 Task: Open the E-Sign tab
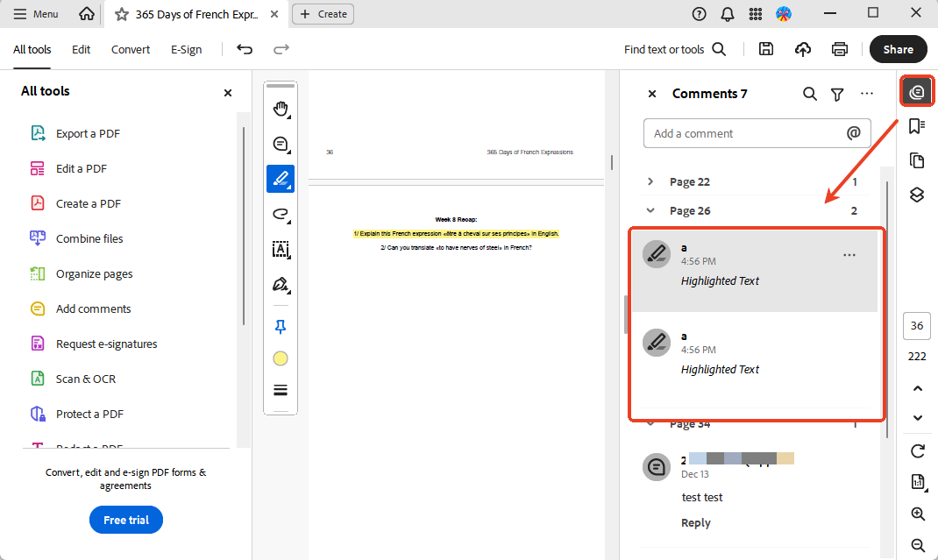click(x=187, y=50)
